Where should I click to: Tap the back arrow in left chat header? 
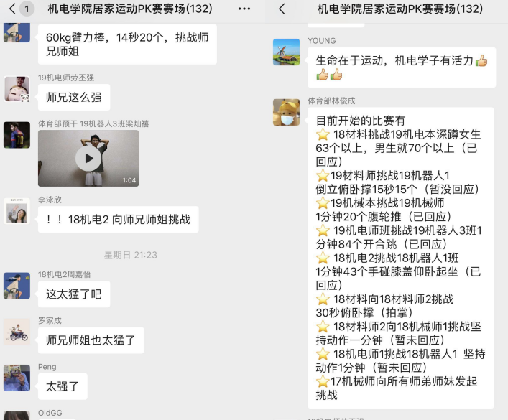pos(12,9)
